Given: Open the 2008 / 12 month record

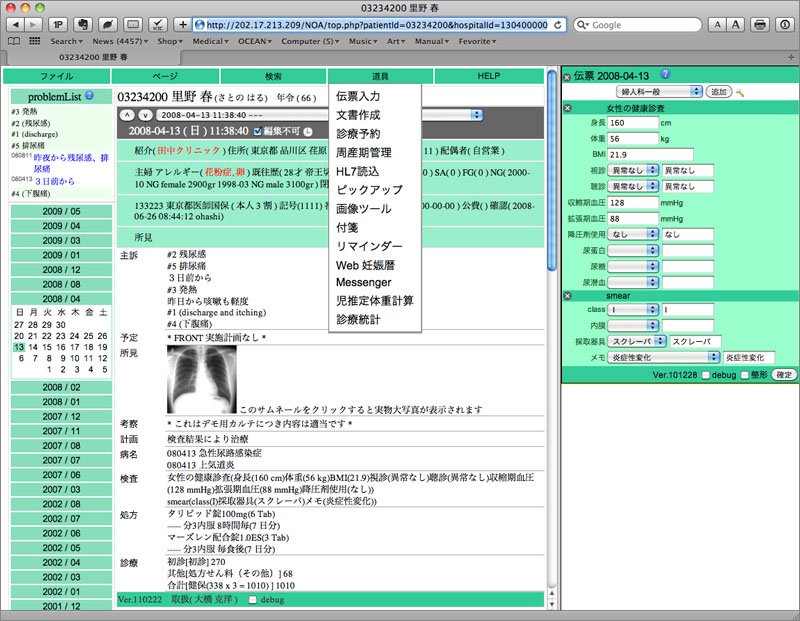Looking at the screenshot, I should (x=61, y=269).
